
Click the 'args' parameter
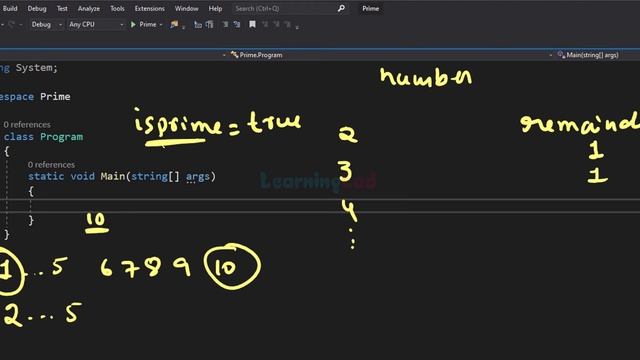[x=198, y=176]
